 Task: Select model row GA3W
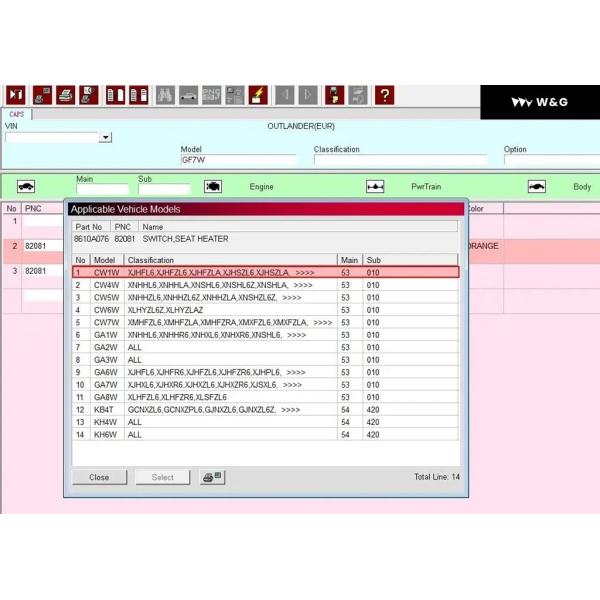[266, 360]
